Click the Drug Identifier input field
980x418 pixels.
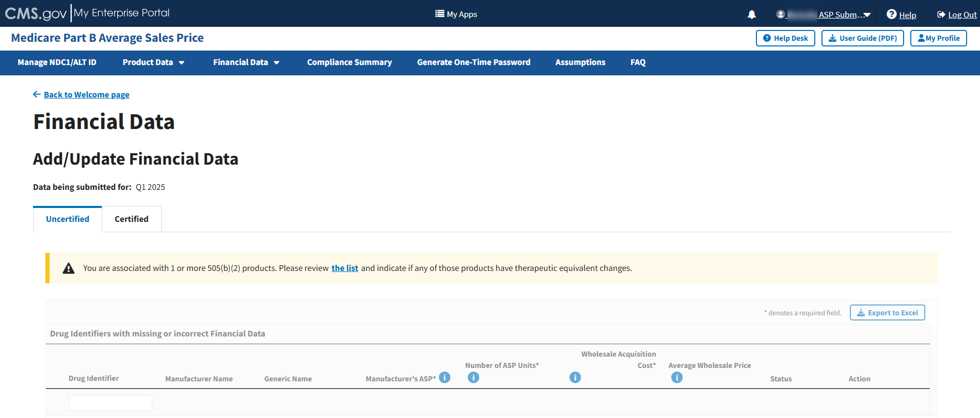click(110, 403)
